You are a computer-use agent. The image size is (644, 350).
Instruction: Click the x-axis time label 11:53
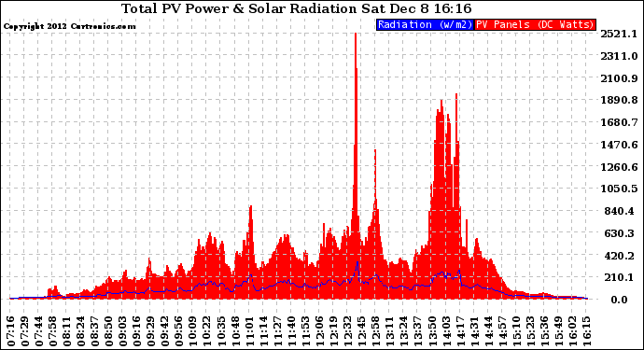[305, 330]
